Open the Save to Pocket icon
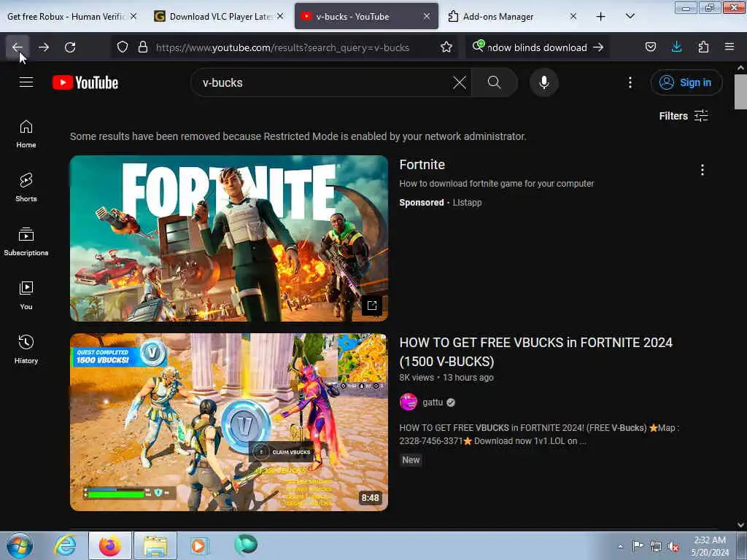The height and width of the screenshot is (560, 747). coord(650,47)
